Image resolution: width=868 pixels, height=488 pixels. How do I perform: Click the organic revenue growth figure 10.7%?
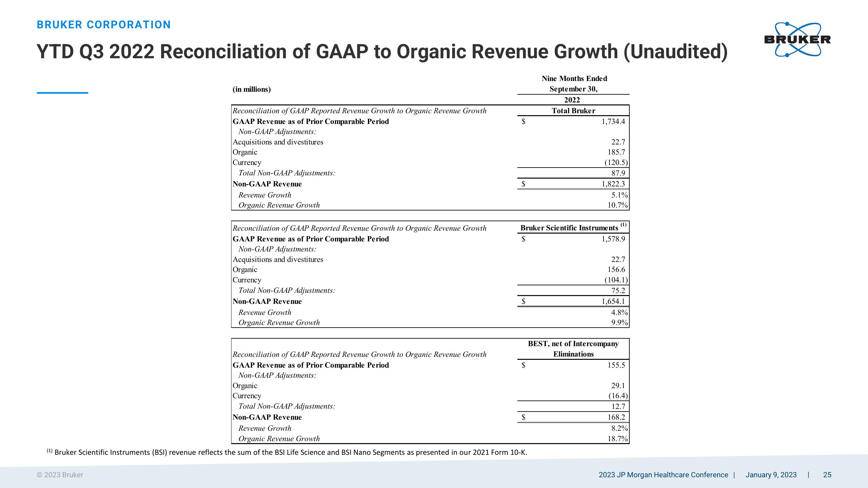pos(618,205)
